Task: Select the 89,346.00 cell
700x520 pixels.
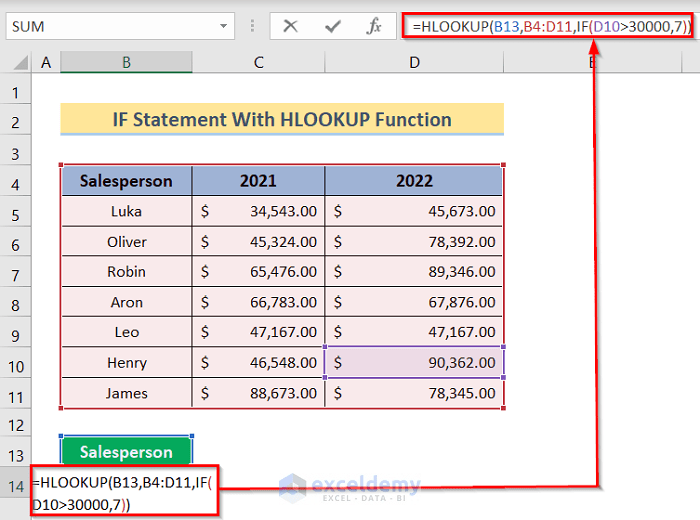Action: point(414,271)
